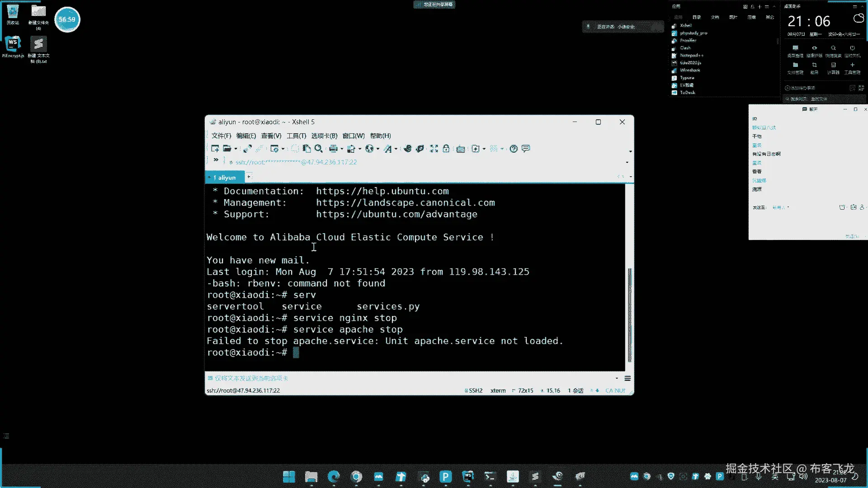868x488 pixels.
Task: Expand the Open folder dropdown arrow
Action: tap(236, 149)
